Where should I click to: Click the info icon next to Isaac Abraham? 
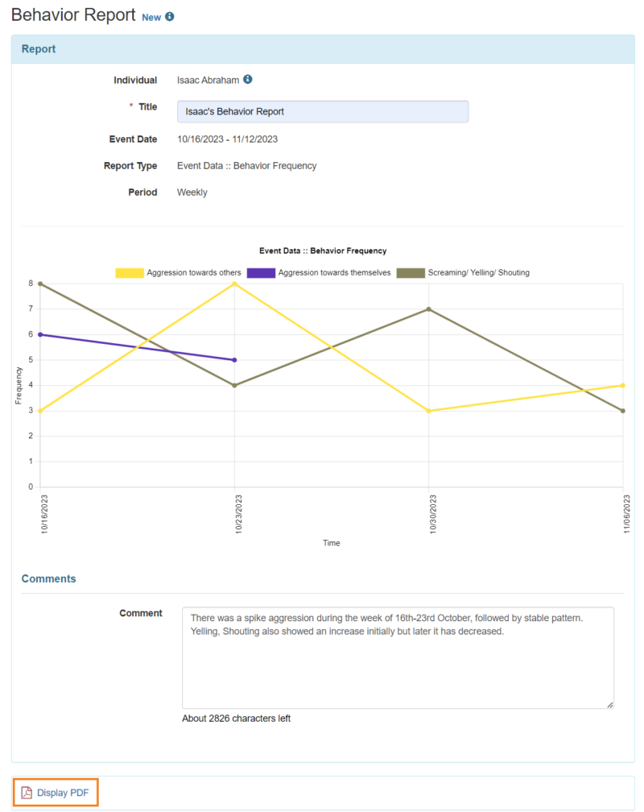pyautogui.click(x=247, y=79)
